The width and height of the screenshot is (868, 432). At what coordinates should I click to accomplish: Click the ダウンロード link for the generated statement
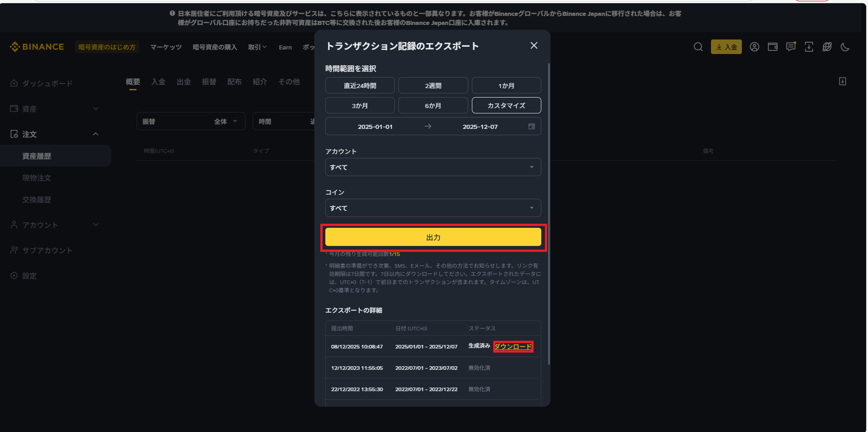point(513,346)
